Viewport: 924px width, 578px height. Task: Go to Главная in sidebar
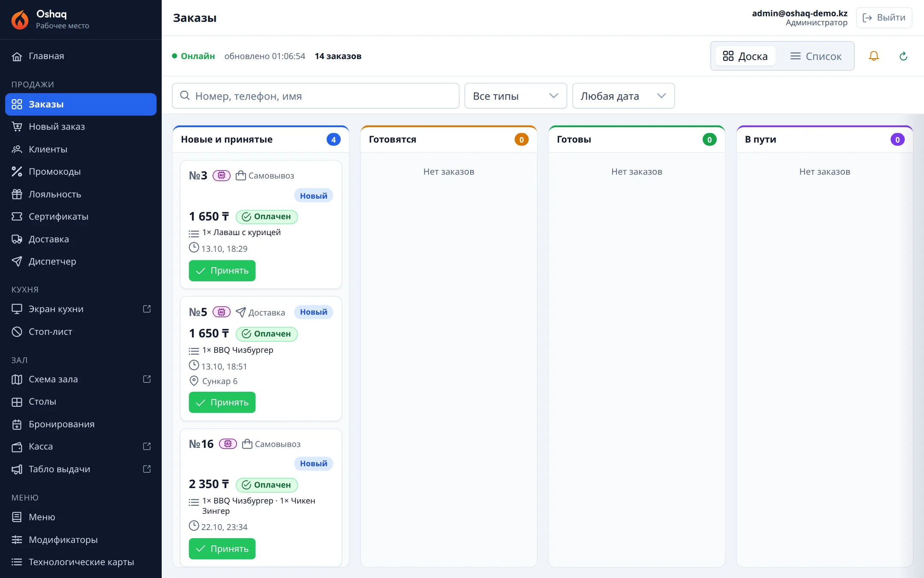(81, 56)
